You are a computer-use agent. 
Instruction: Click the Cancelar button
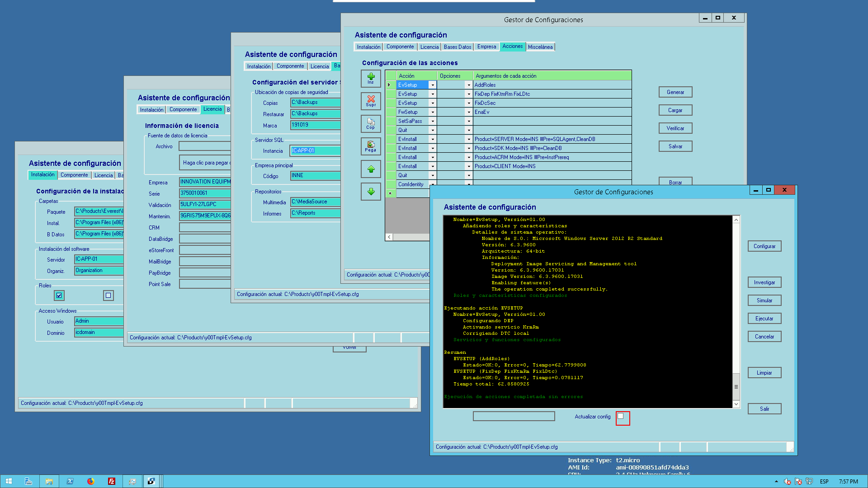(x=764, y=337)
